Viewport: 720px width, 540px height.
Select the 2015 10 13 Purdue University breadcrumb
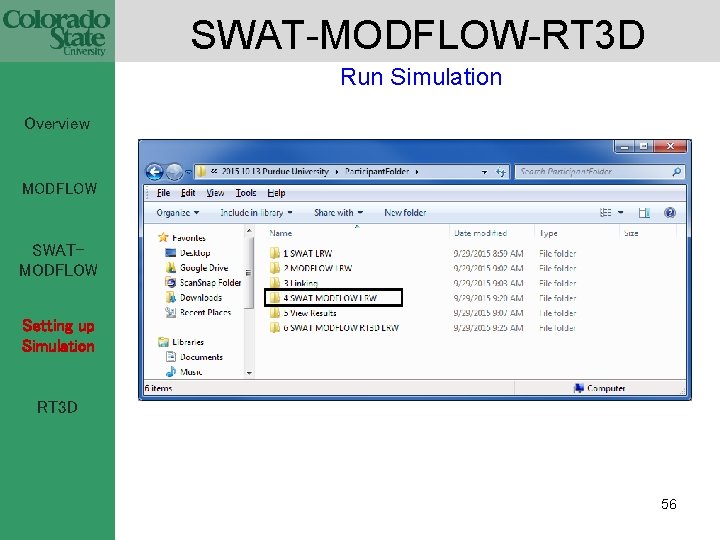pyautogui.click(x=275, y=171)
